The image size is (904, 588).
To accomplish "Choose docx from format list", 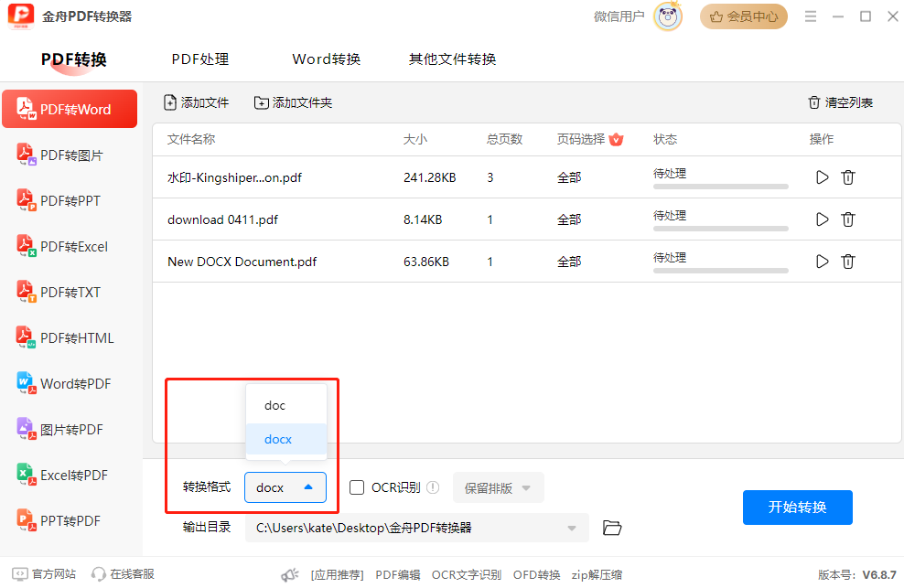I will coord(286,439).
